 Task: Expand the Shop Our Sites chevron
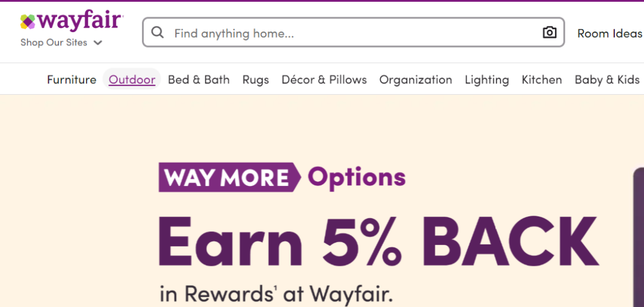point(98,43)
